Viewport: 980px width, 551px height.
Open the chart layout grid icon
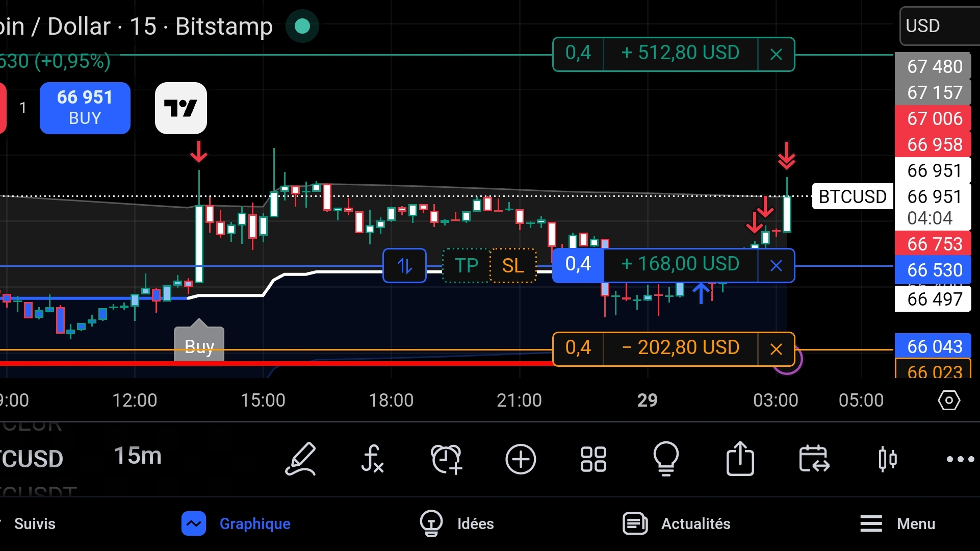click(594, 459)
